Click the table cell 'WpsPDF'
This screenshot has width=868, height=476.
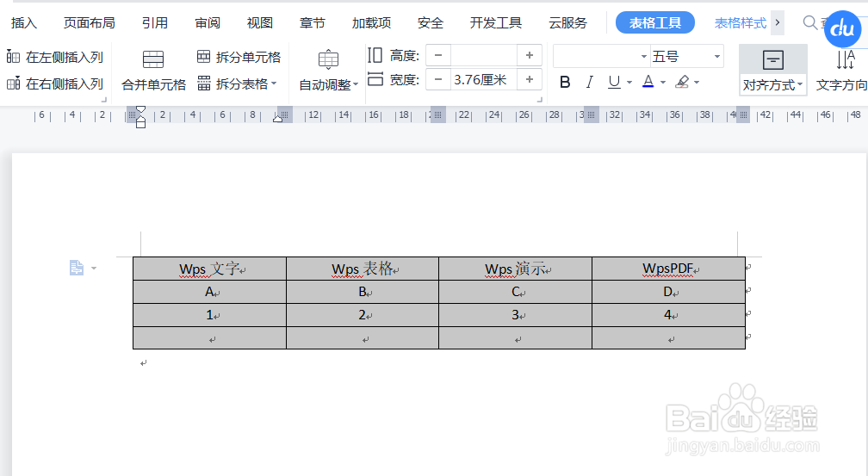point(669,269)
